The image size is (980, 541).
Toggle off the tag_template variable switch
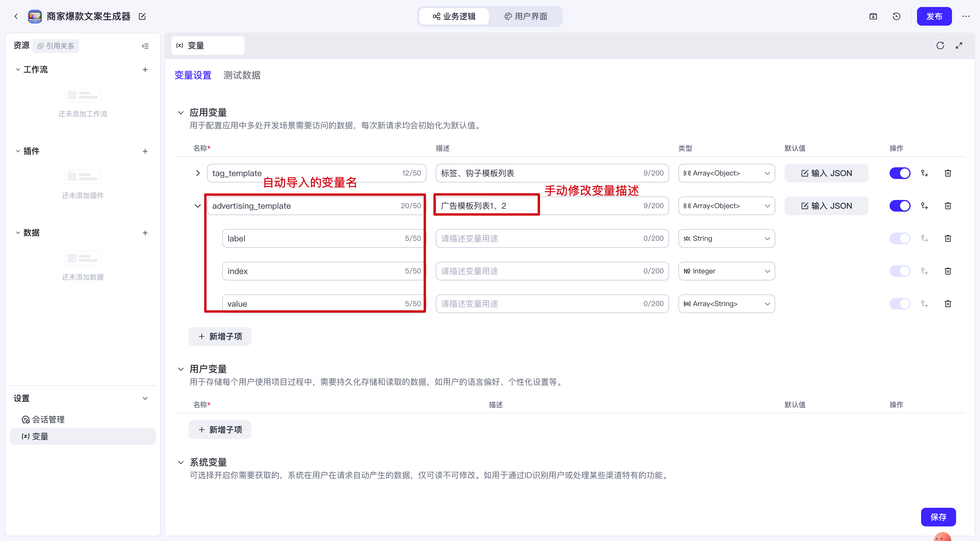click(900, 173)
